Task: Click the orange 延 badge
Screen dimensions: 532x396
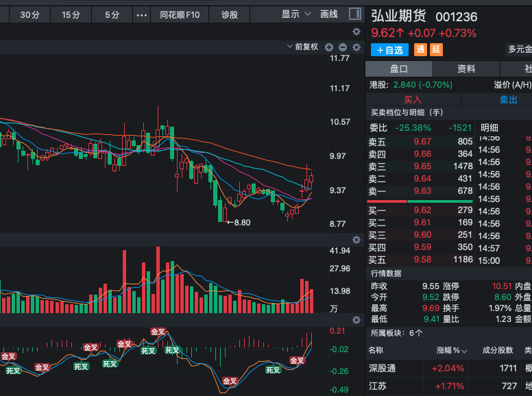Action: pyautogui.click(x=436, y=50)
